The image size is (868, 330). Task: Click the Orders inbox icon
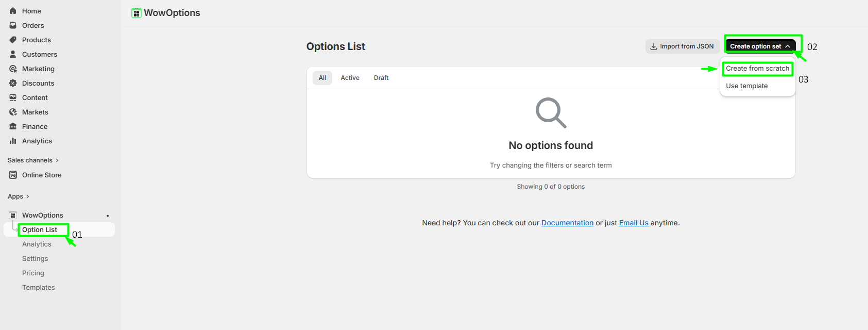click(13, 25)
